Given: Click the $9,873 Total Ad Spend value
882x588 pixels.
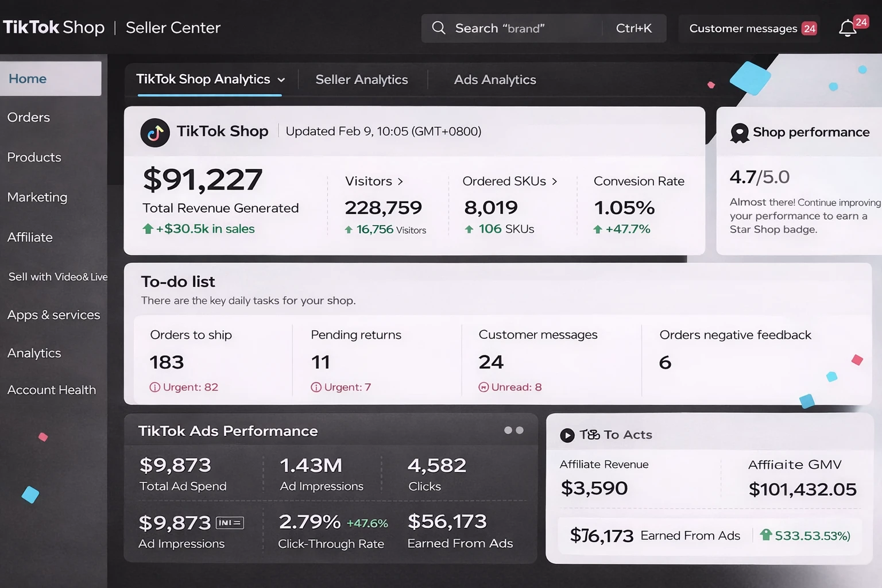Looking at the screenshot, I should pyautogui.click(x=175, y=465).
